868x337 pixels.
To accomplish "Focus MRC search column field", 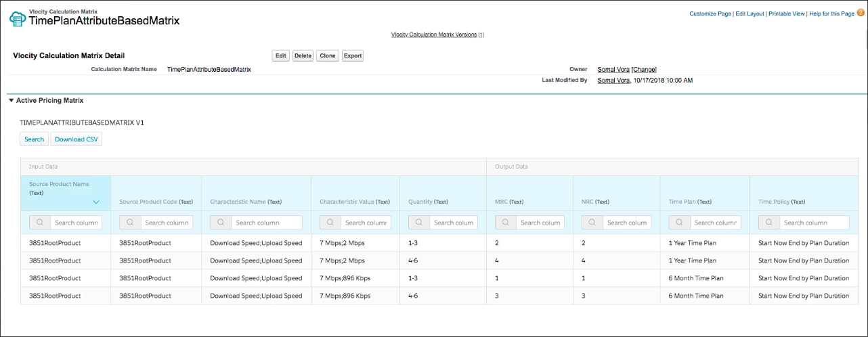I will (541, 223).
